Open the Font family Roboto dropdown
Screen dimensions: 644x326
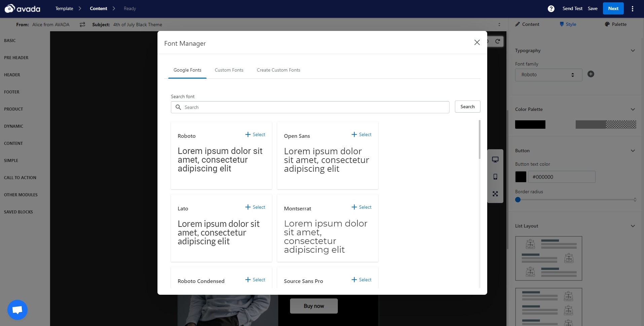548,75
